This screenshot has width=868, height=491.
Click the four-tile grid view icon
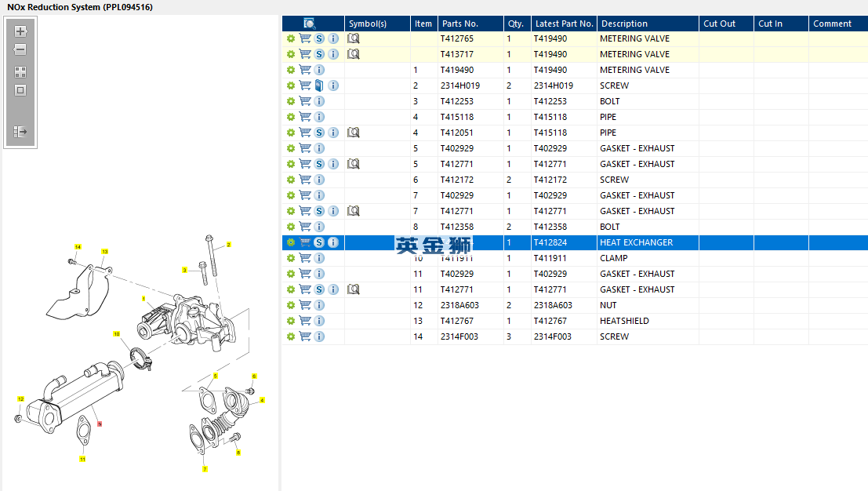pyautogui.click(x=20, y=72)
